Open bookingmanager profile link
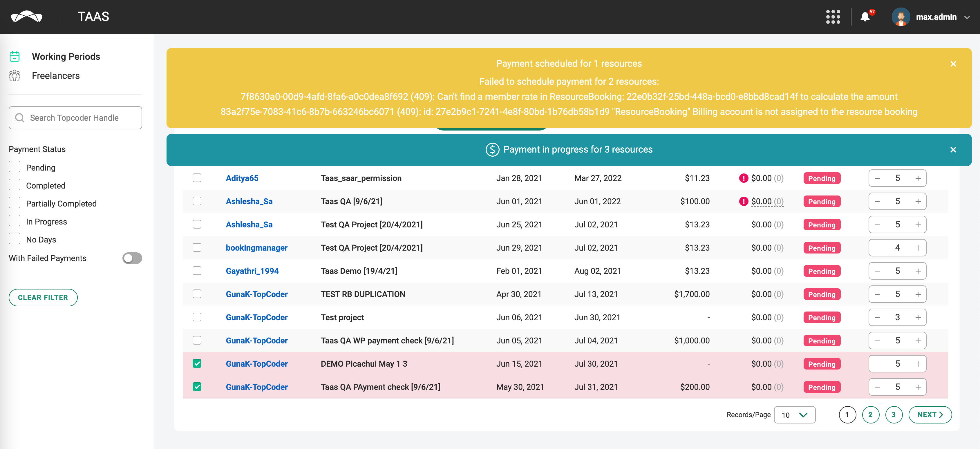 256,248
